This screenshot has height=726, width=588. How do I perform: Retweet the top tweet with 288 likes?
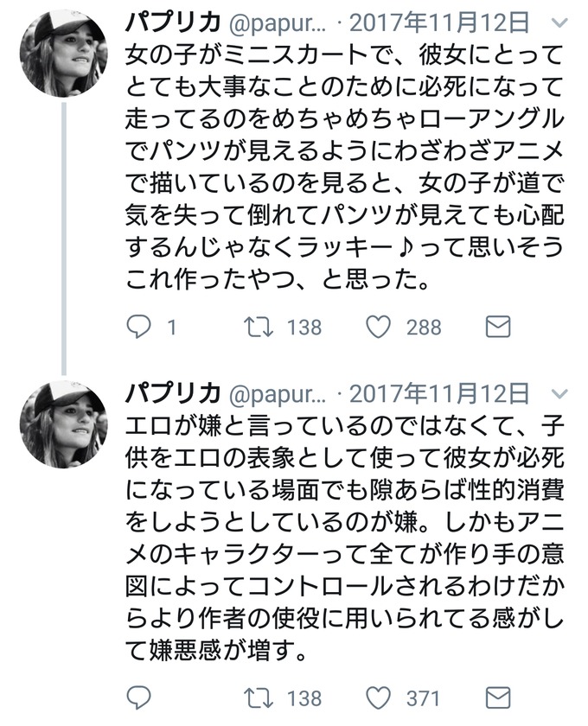tap(253, 327)
